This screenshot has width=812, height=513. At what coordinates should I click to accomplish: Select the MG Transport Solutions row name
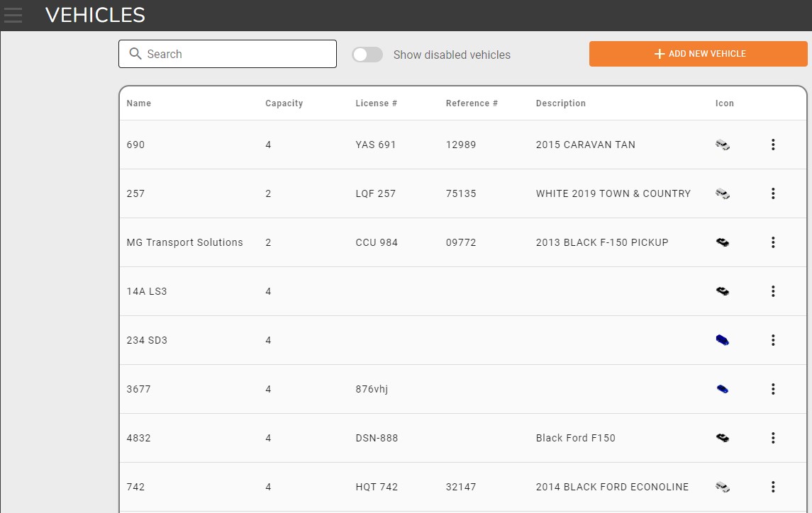184,242
